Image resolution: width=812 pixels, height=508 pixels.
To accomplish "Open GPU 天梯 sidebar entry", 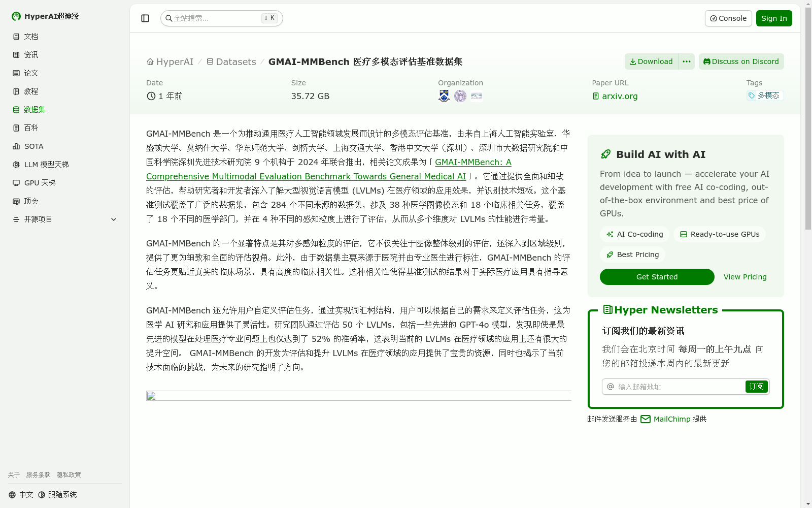I will pos(65,183).
